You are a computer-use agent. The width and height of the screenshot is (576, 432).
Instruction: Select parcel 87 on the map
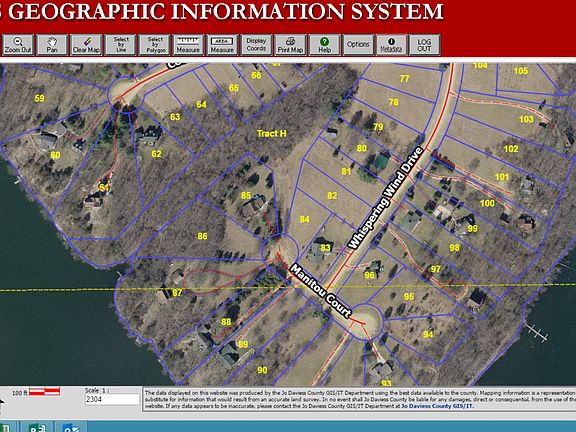(x=177, y=293)
